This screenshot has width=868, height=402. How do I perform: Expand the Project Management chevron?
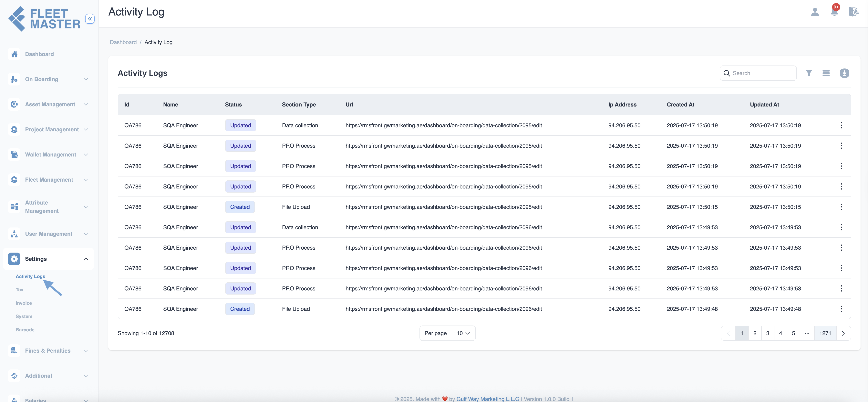(86, 130)
